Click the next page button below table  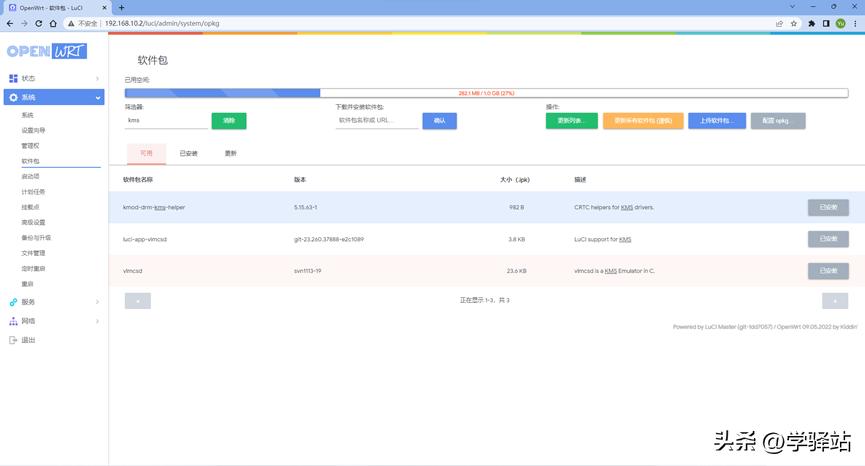coord(835,301)
